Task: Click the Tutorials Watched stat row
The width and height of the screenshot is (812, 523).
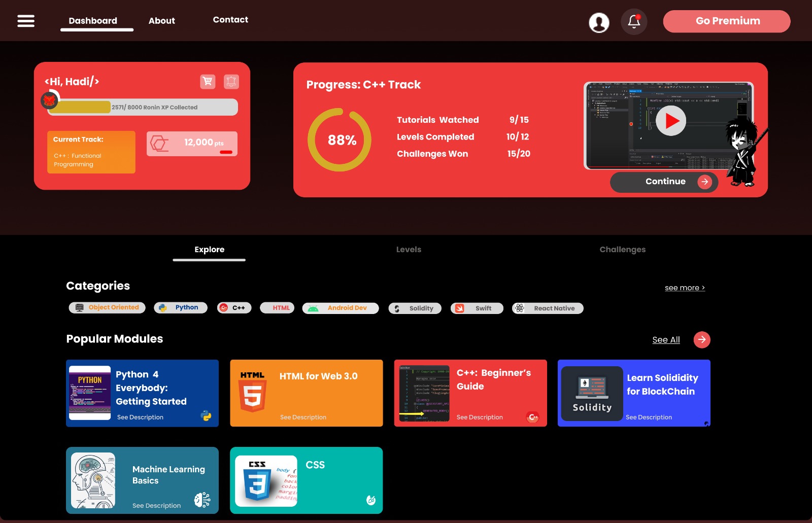Action: pyautogui.click(x=463, y=120)
